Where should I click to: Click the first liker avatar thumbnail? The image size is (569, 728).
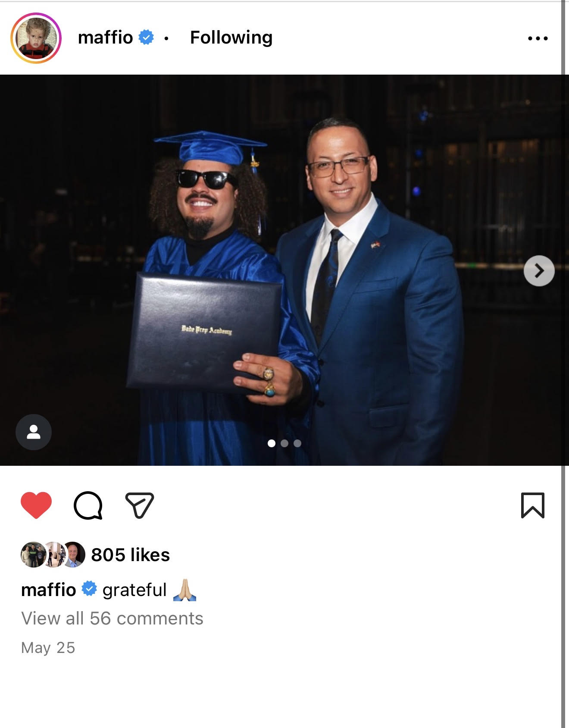coord(33,555)
